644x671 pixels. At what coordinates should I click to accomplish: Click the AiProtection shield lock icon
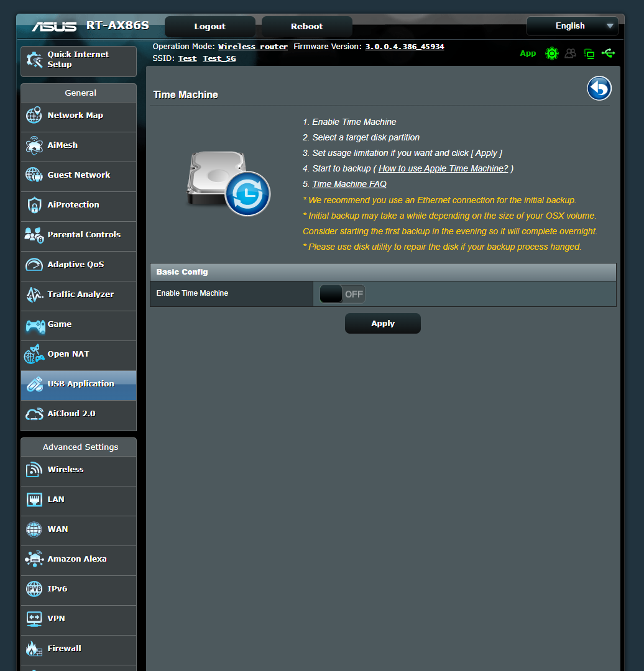[34, 205]
